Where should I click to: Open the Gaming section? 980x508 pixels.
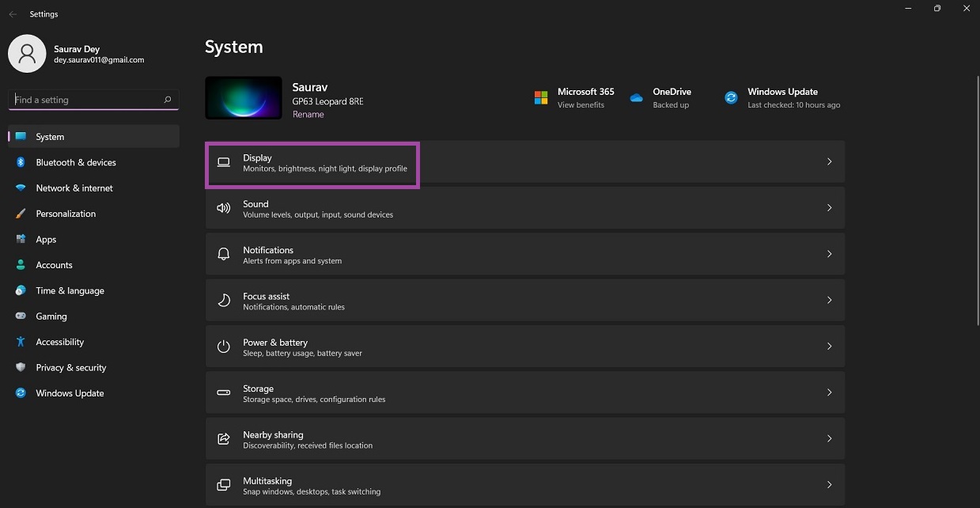click(51, 316)
